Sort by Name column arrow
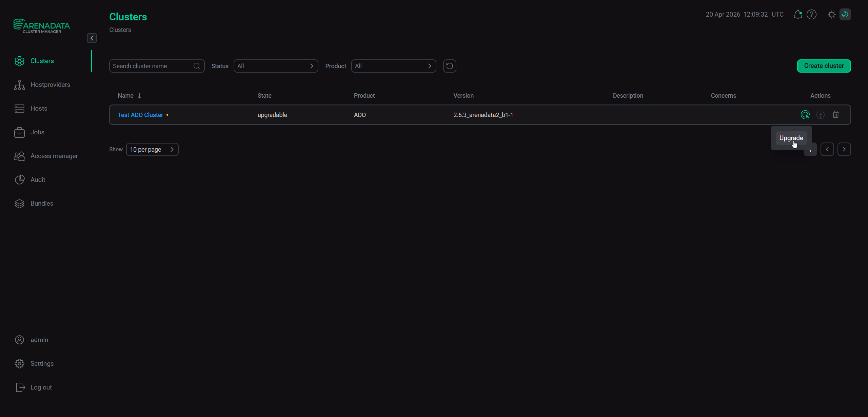The image size is (868, 417). [x=139, y=96]
